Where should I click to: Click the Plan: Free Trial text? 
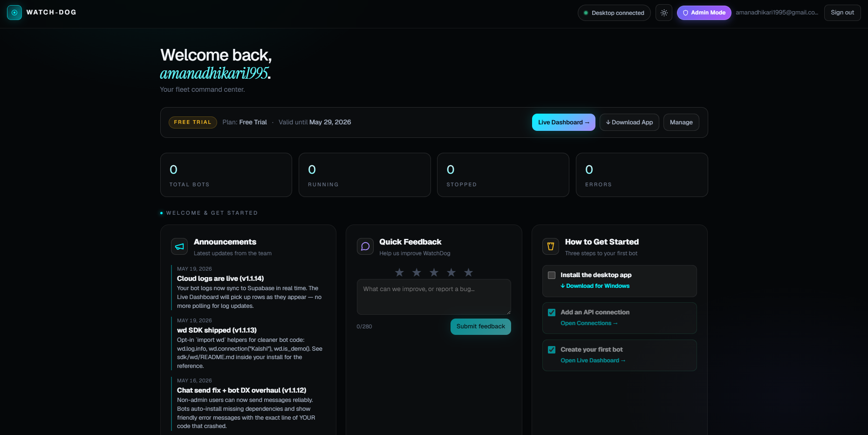(245, 122)
